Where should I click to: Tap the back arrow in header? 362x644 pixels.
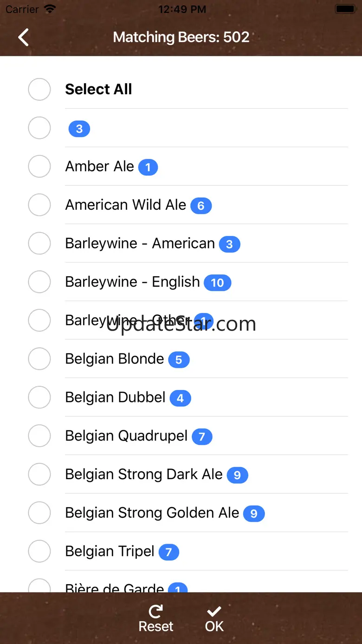24,37
